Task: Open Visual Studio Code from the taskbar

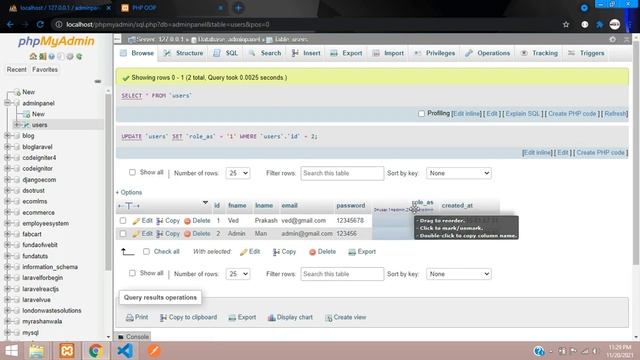Action: [x=125, y=351]
